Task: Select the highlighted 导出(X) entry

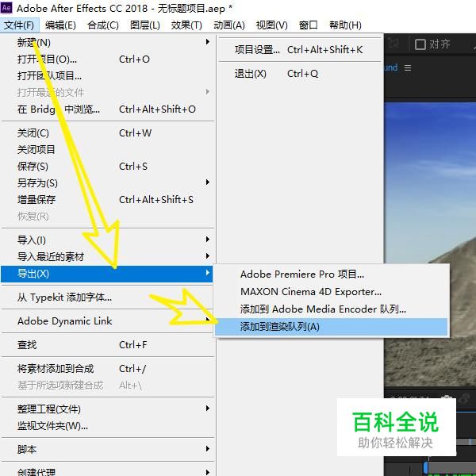Action: [107, 274]
